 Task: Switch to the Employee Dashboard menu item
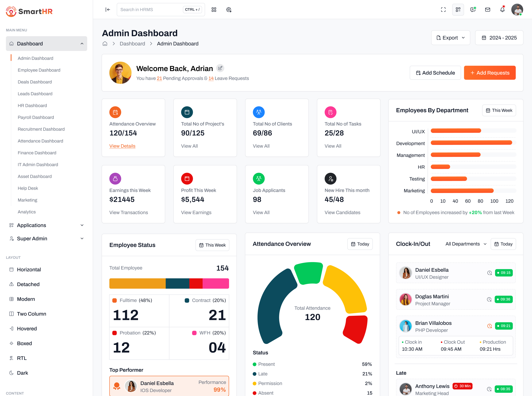(39, 70)
